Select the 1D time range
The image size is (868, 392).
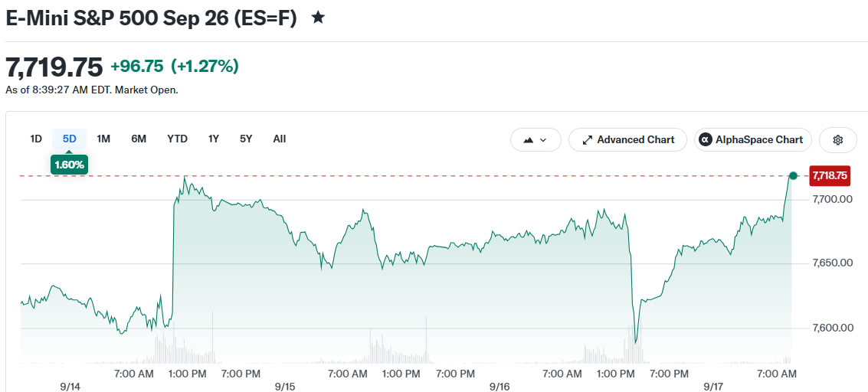coord(36,139)
